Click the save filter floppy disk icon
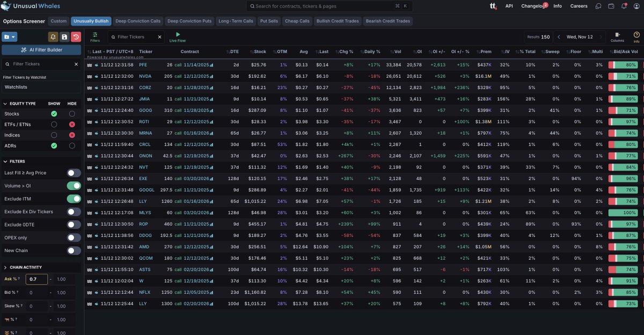 click(64, 37)
